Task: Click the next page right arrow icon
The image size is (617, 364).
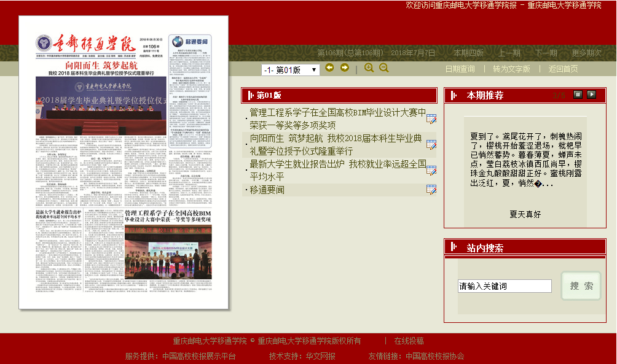Action: 345,68
